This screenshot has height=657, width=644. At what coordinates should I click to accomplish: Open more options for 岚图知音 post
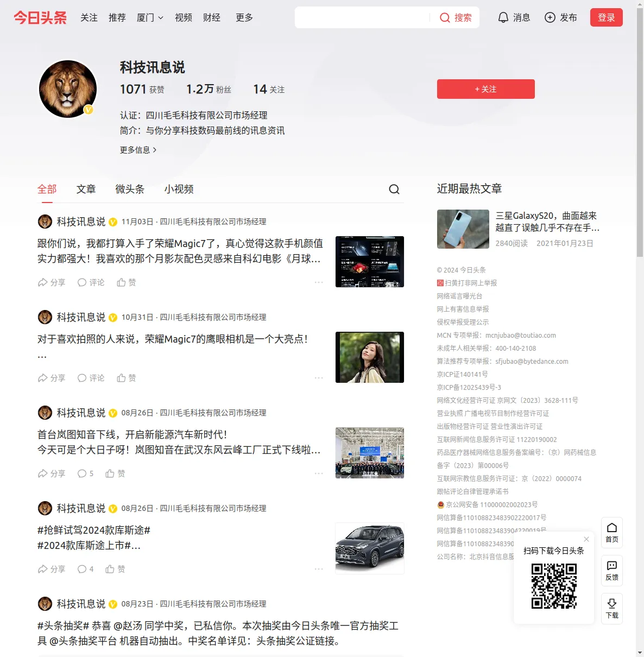coord(319,473)
